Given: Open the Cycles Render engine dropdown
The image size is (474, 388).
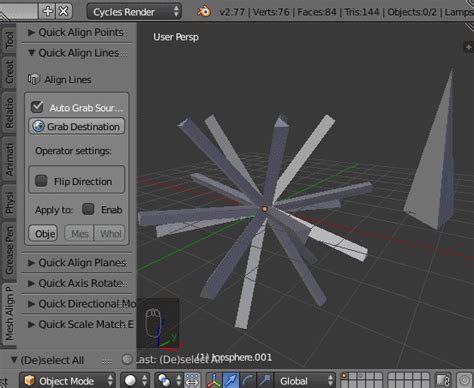Looking at the screenshot, I should click(134, 12).
